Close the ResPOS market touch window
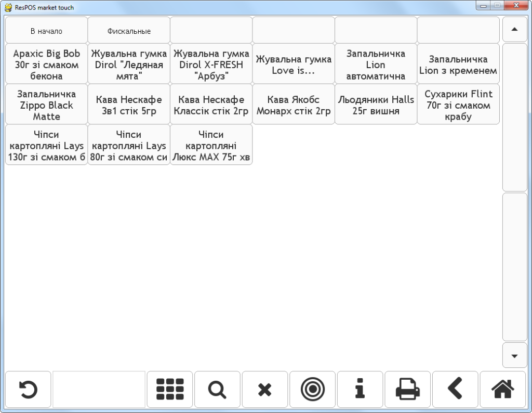532x413 pixels. click(516, 5)
